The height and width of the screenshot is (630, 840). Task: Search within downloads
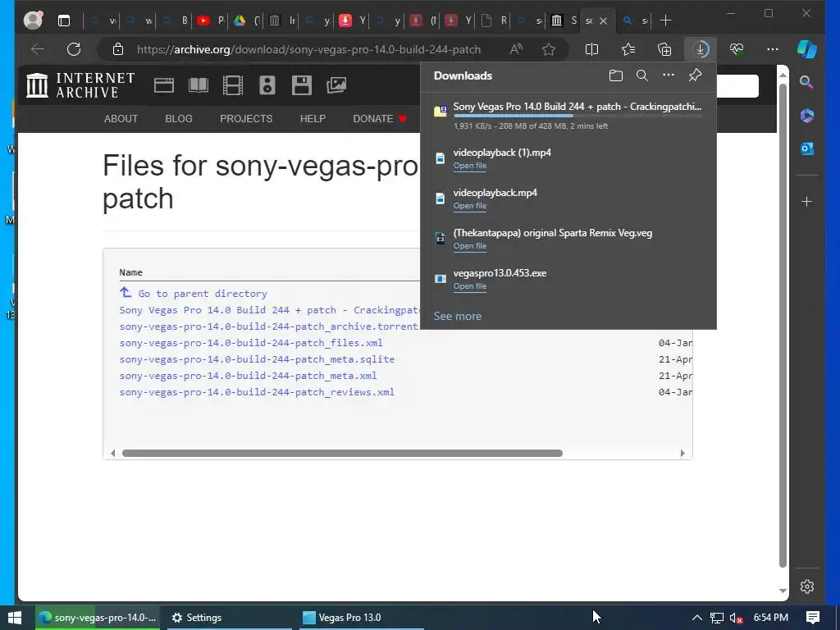(x=641, y=75)
